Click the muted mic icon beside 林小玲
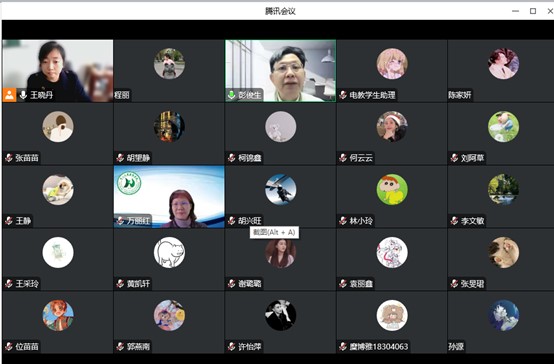The image size is (554, 364). pyautogui.click(x=343, y=221)
